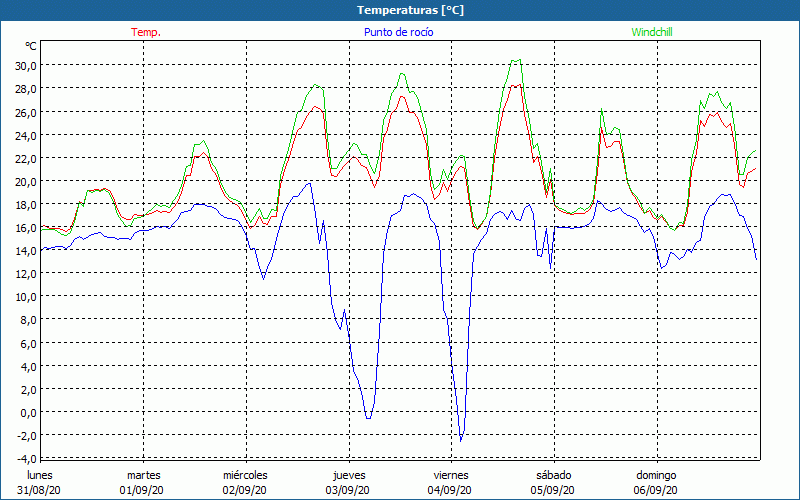Click the '24,0' y-axis value

click(26, 135)
